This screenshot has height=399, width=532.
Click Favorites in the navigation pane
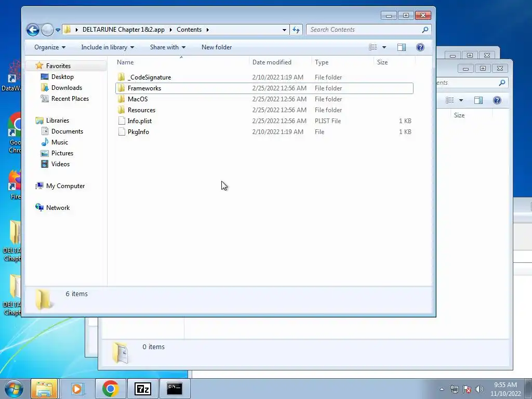point(58,66)
